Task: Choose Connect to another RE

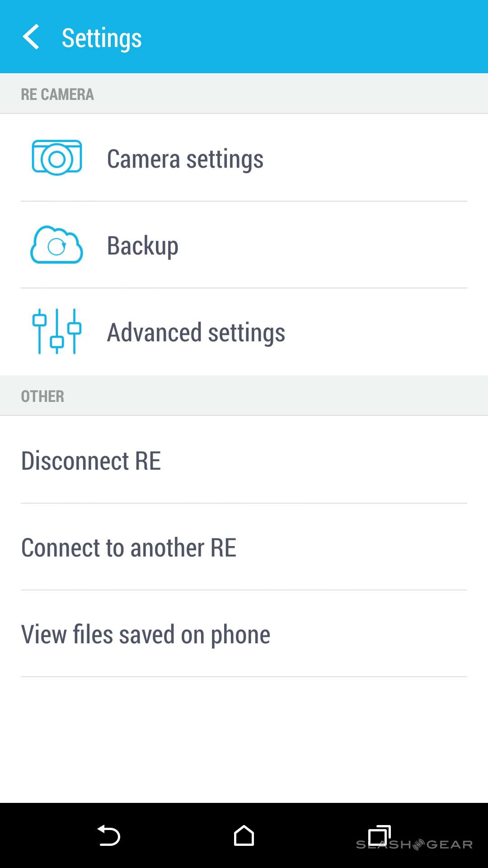Action: pyautogui.click(x=129, y=547)
